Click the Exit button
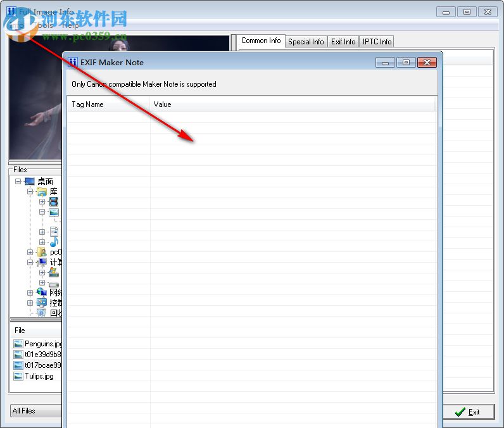Screen dimensions: 504x428 coord(469,412)
